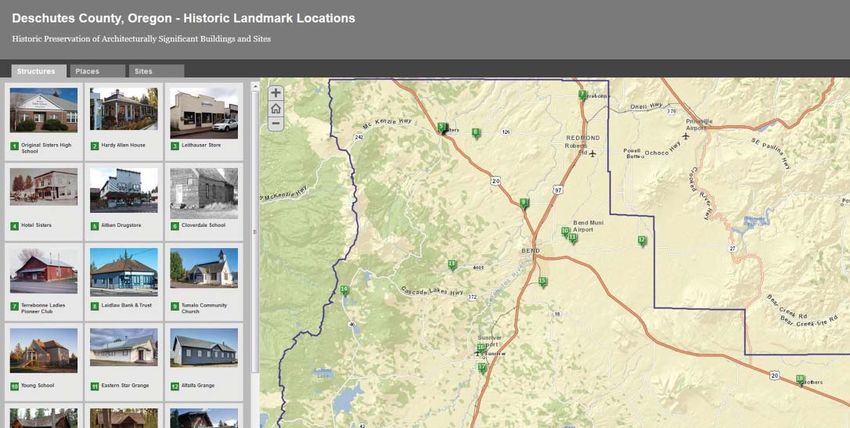Click the "Hardy Allen House" label

click(123, 145)
